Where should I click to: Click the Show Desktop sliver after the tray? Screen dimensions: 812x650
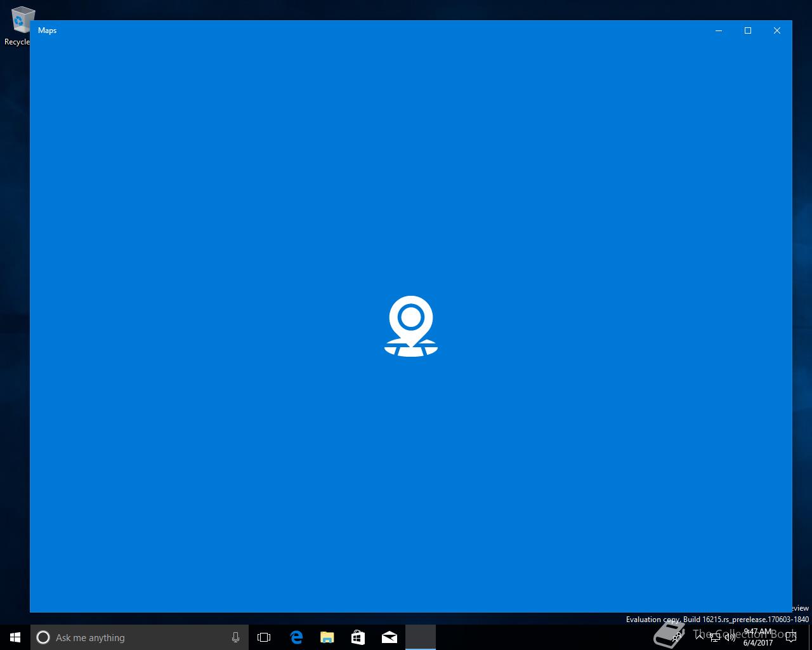810,637
